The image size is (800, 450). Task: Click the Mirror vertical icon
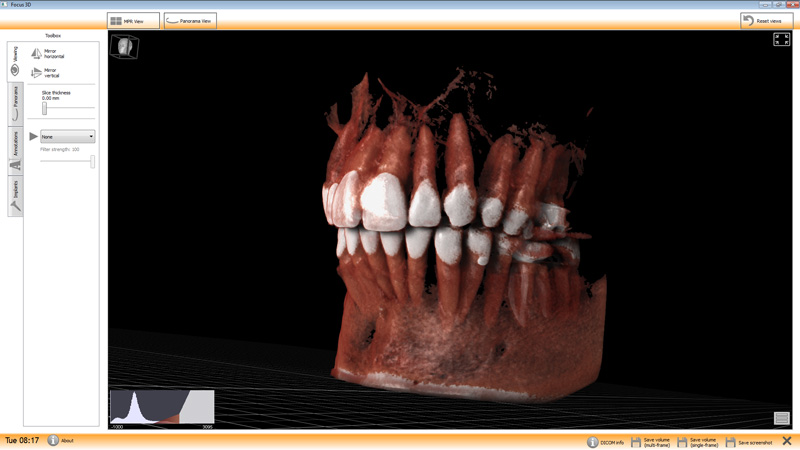pyautogui.click(x=37, y=73)
